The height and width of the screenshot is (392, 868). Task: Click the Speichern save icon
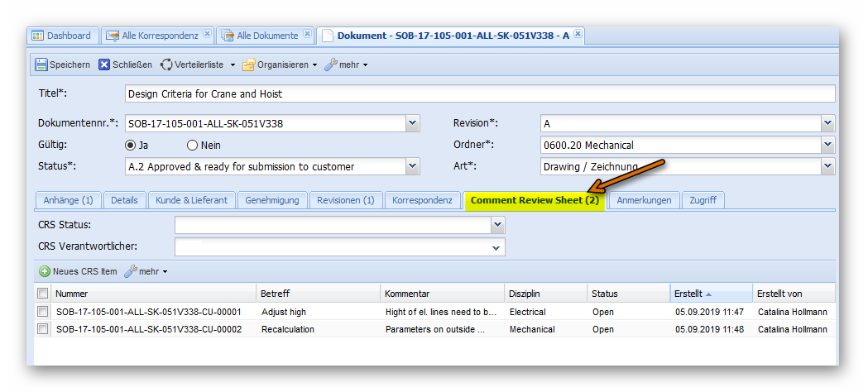tap(41, 65)
